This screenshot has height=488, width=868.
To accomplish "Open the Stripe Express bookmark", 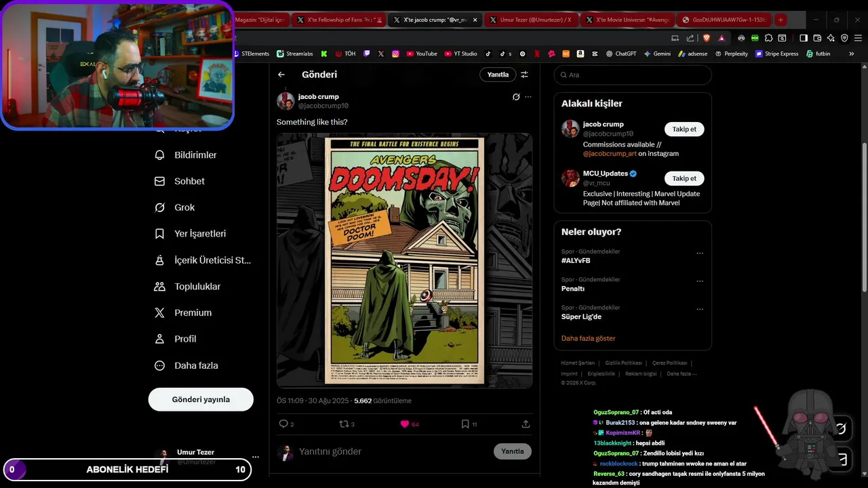I will 776,54.
